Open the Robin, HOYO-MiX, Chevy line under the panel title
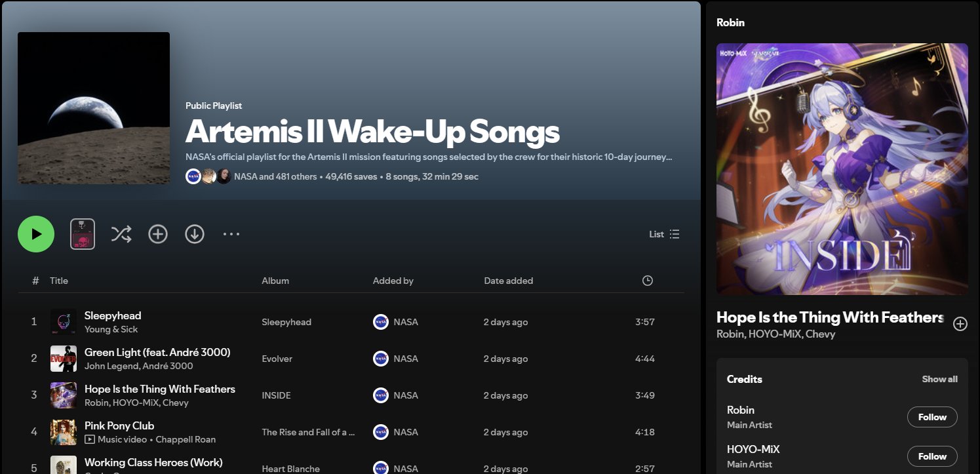The image size is (980, 474). (776, 334)
